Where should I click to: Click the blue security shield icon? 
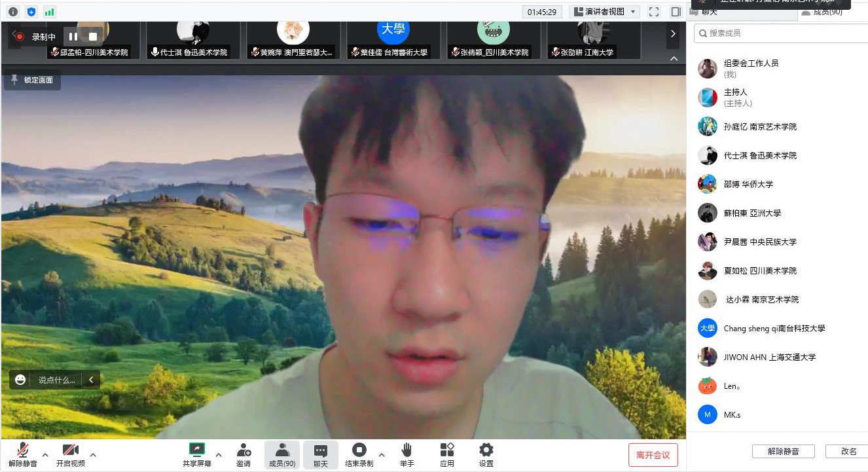pyautogui.click(x=31, y=12)
